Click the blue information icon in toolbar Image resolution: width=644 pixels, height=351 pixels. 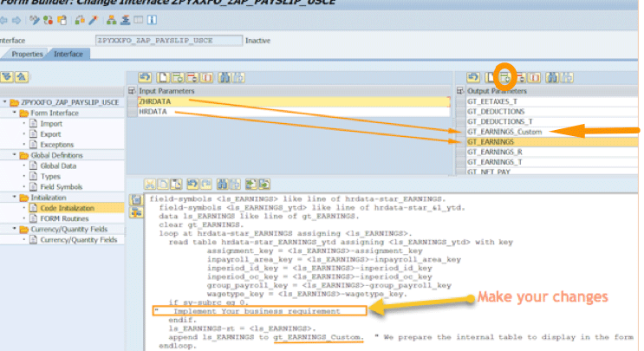pyautogui.click(x=152, y=20)
